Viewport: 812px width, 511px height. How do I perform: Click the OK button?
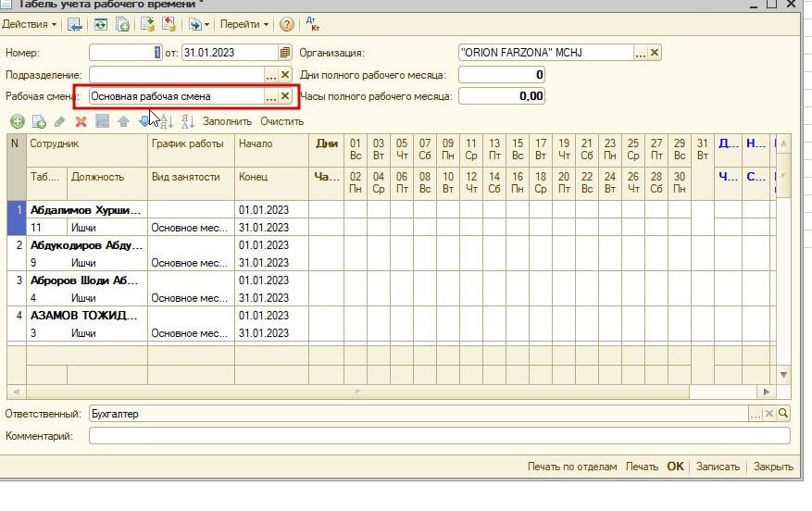pos(675,467)
